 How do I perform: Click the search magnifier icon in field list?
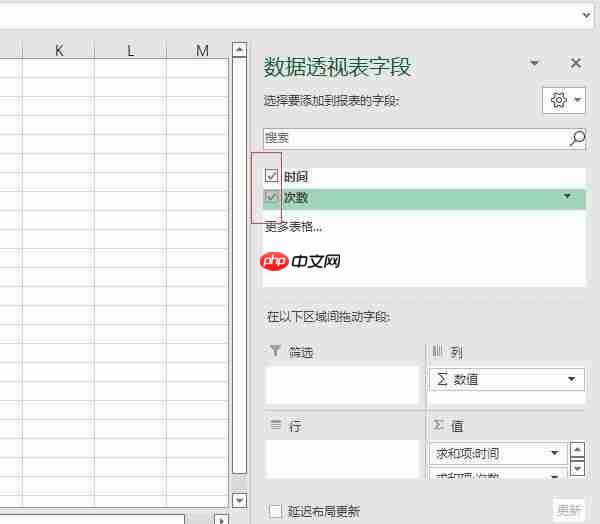point(577,138)
